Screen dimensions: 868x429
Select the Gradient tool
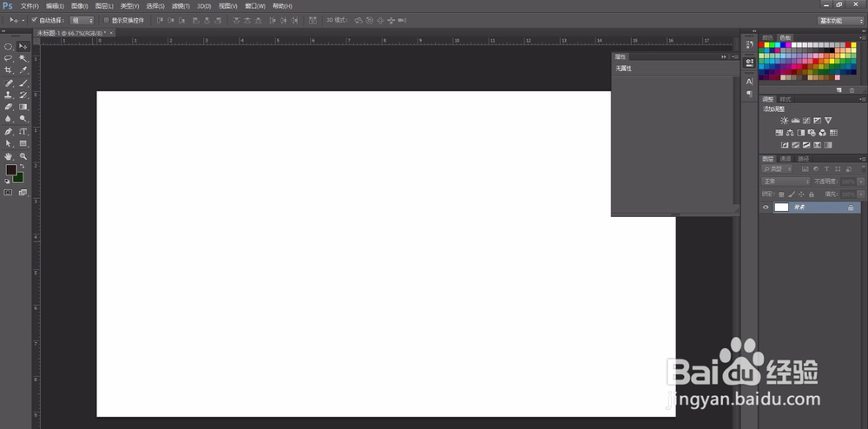23,107
